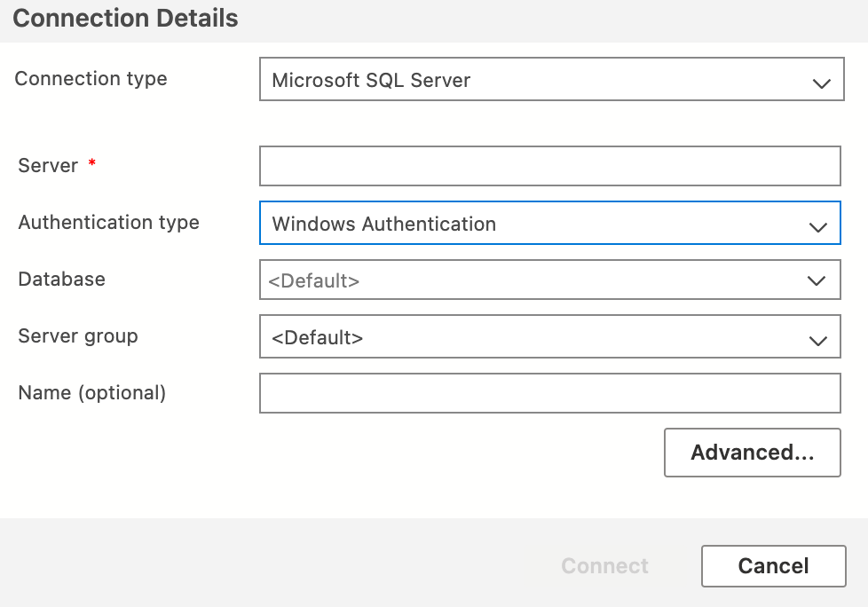Click the grayed-out Connect button
The image size is (868, 607).
(x=604, y=565)
